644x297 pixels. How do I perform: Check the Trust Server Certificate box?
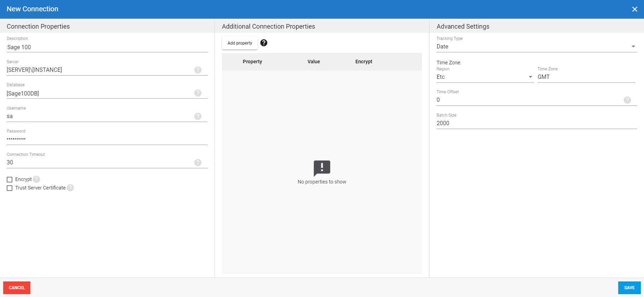pos(10,188)
